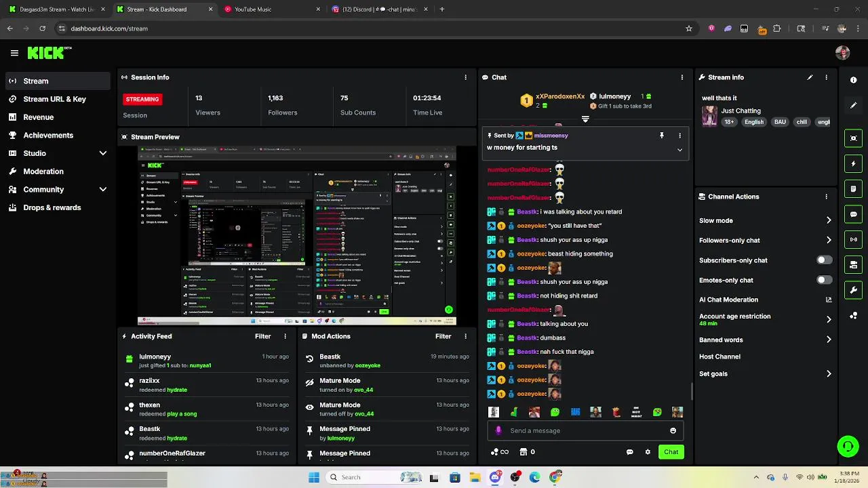Open Moderation in the sidebar
Viewport: 868px width, 488px height.
click(x=58, y=171)
